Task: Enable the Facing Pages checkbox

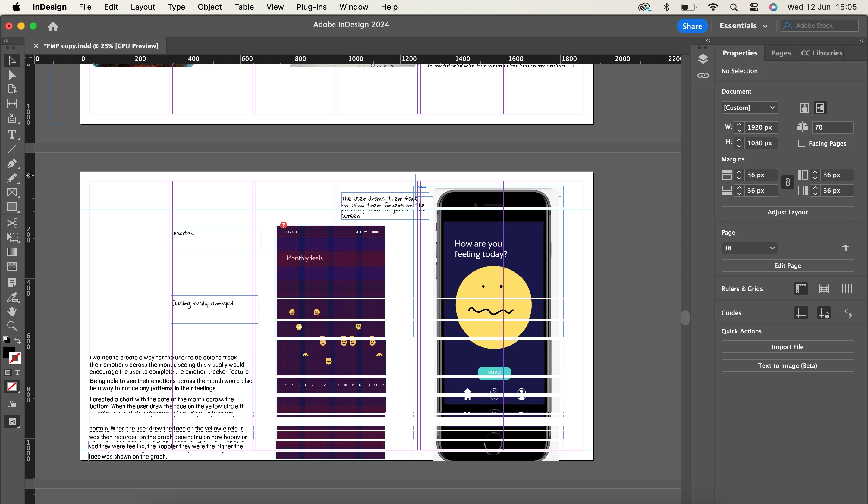Action: (801, 144)
